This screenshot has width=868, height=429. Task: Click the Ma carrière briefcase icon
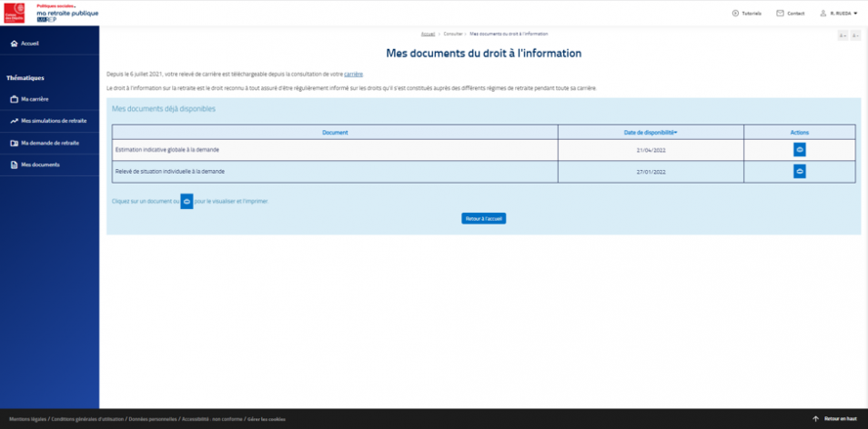tap(15, 99)
